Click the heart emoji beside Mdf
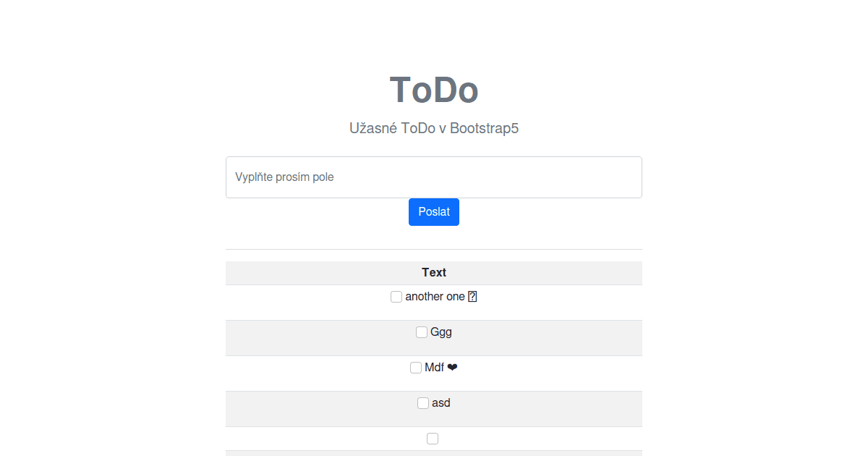868x456 pixels. (x=452, y=368)
